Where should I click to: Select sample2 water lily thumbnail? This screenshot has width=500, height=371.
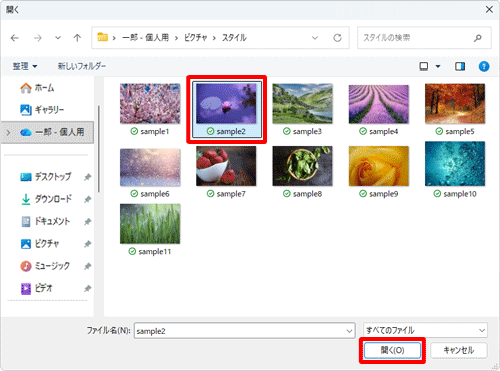226,104
